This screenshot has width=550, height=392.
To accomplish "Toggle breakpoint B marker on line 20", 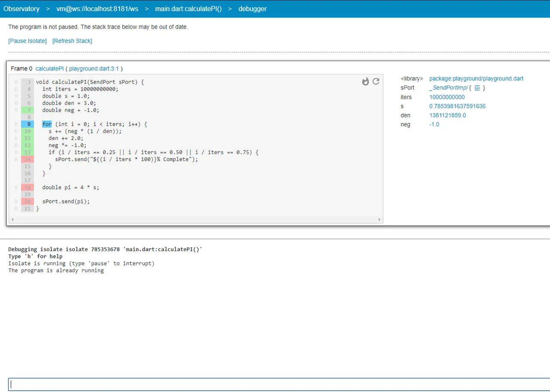I will point(16,201).
